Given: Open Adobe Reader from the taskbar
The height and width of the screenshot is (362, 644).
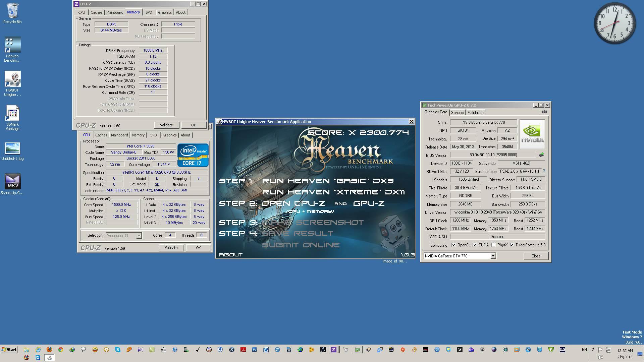Looking at the screenshot, I should coord(243,350).
